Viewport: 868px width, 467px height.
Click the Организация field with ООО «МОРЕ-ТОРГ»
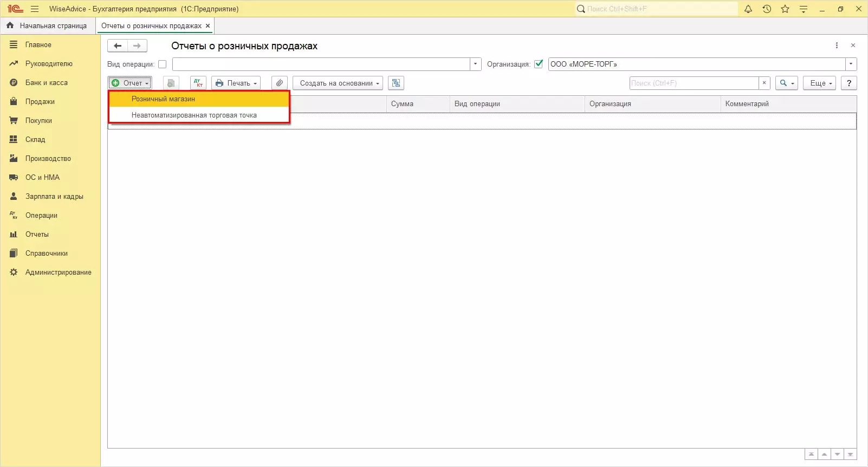697,64
